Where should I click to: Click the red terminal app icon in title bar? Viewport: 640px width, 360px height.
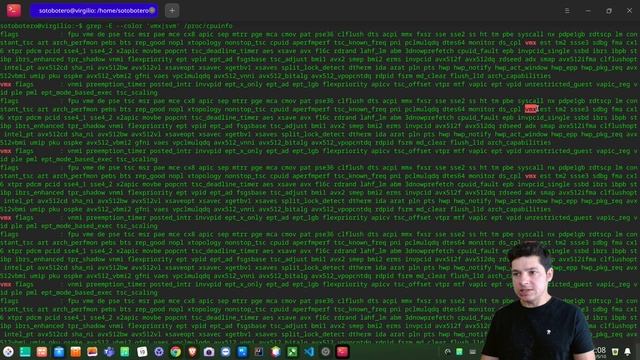click(14, 10)
